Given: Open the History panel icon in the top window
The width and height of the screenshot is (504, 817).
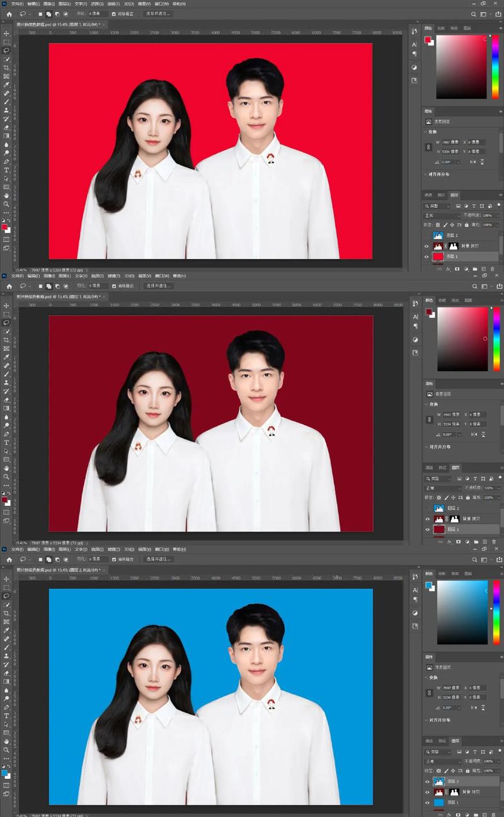Looking at the screenshot, I should tap(415, 31).
